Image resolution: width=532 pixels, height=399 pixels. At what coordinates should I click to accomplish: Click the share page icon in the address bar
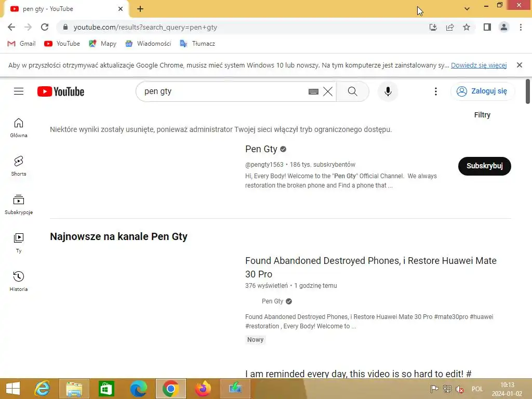pos(450,27)
